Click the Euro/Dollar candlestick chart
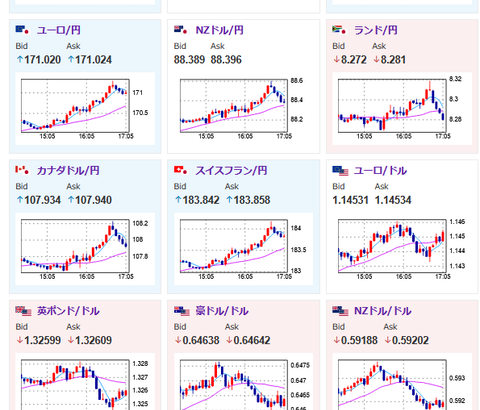Image resolution: width=480 pixels, height=410 pixels. [402, 249]
